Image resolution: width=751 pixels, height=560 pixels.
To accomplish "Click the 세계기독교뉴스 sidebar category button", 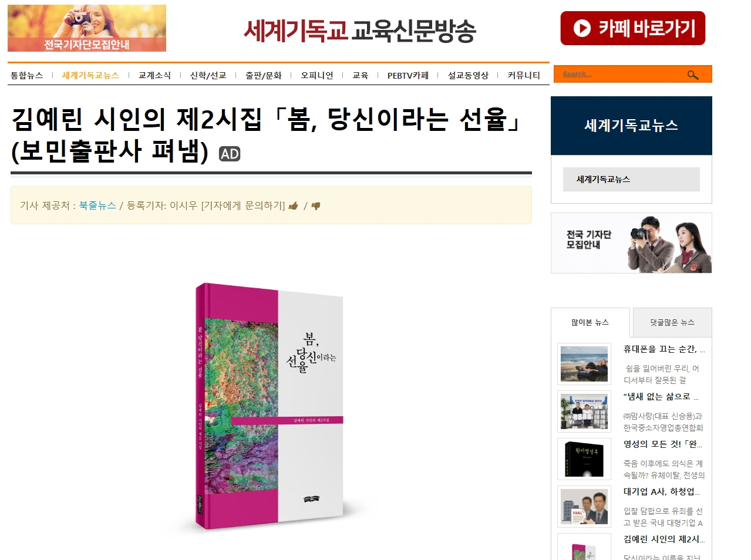I will 631,179.
